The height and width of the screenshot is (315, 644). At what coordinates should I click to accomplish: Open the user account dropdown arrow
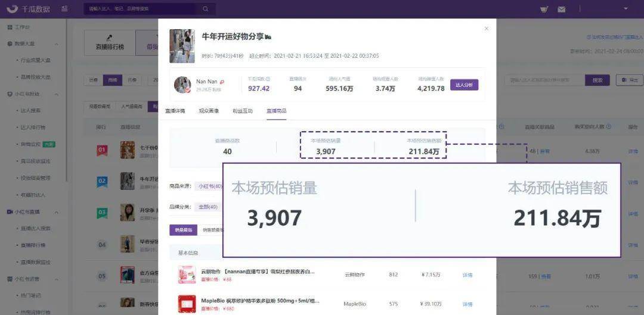626,8
